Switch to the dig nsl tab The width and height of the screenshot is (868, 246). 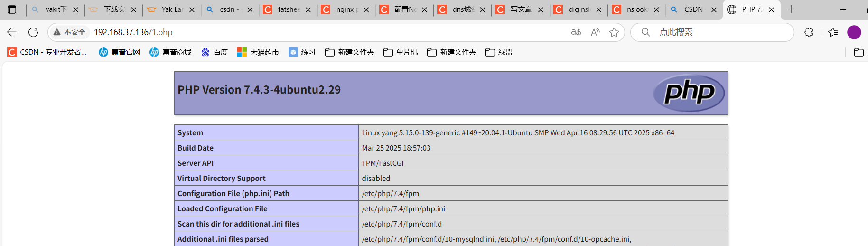pos(579,9)
